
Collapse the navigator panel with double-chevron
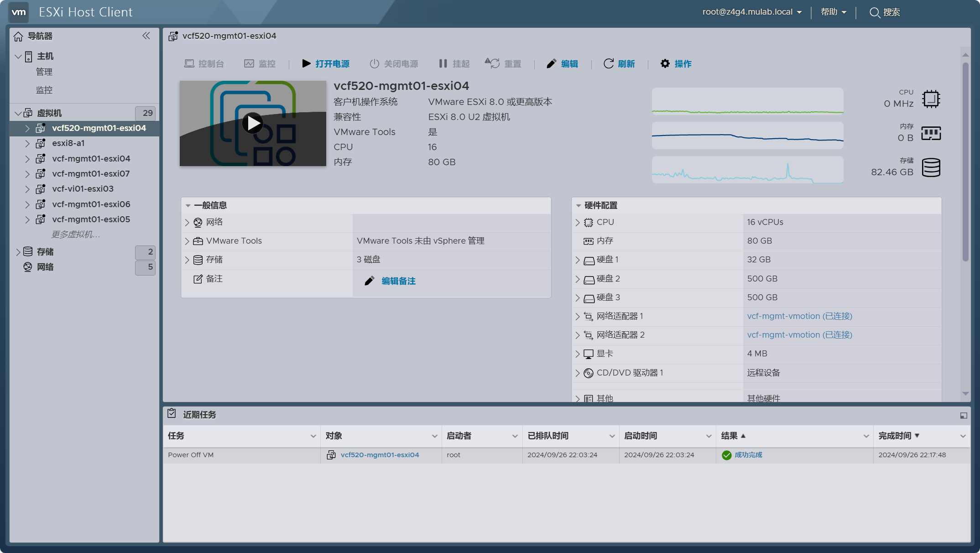146,36
